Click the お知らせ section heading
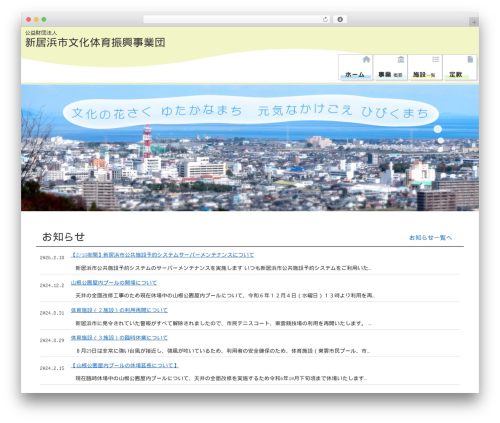The height and width of the screenshot is (423, 500). 63,237
